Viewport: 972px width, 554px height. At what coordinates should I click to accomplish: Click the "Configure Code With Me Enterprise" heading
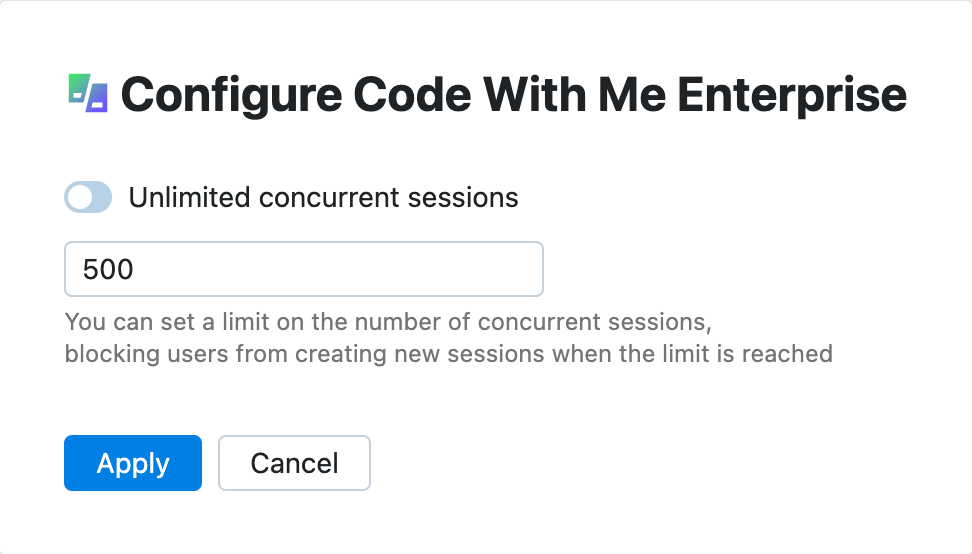[513, 95]
